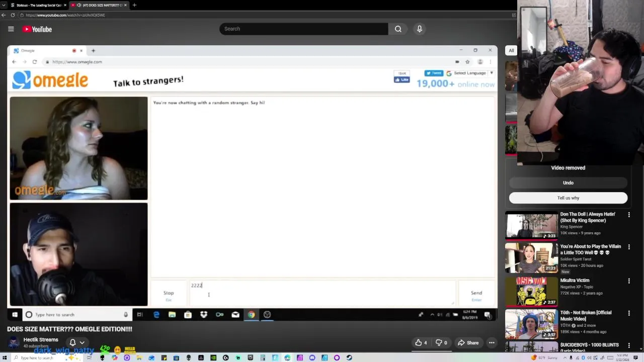
Task: Click the DOES SIZE MATTER video title
Action: click(69, 329)
